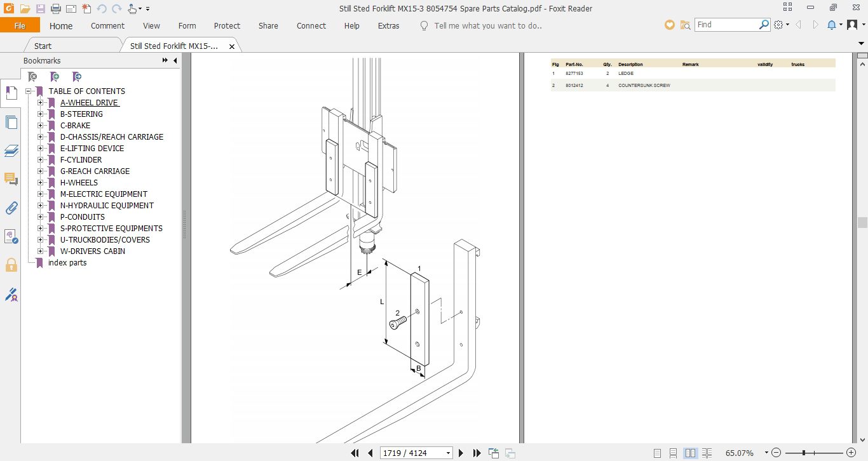Open the File menu
This screenshot has height=461, width=868.
(20, 25)
